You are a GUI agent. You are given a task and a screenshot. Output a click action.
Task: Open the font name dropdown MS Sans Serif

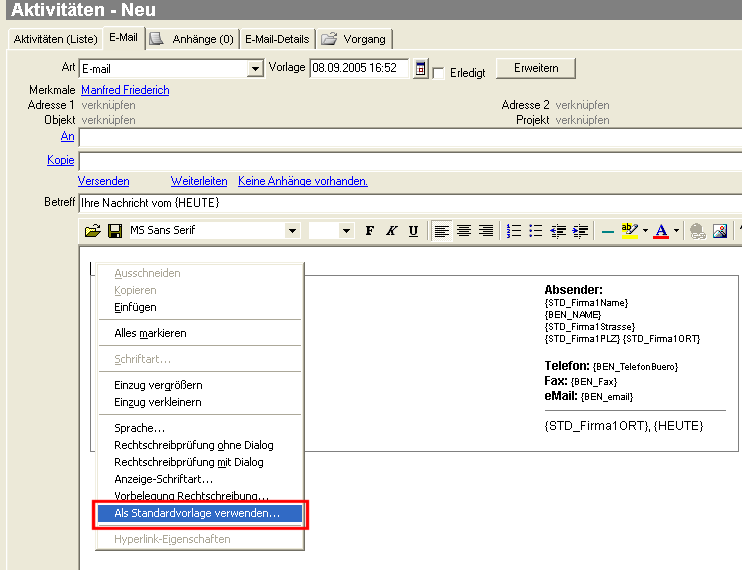click(x=292, y=231)
